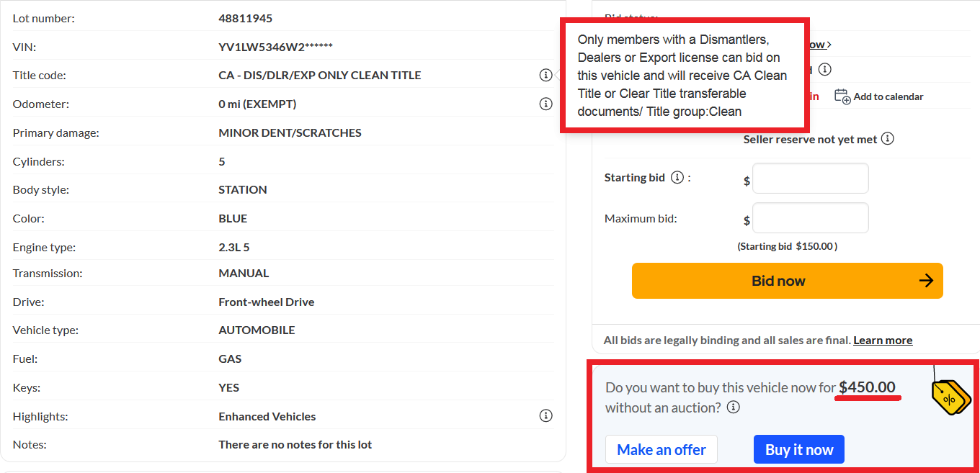Click the Make an offer button
The height and width of the screenshot is (473, 980).
(661, 450)
